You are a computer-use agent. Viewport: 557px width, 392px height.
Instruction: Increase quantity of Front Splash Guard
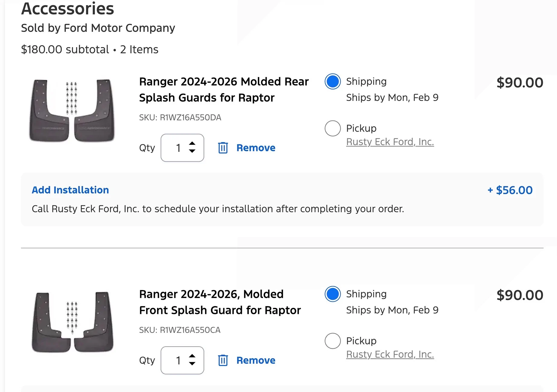(192, 356)
